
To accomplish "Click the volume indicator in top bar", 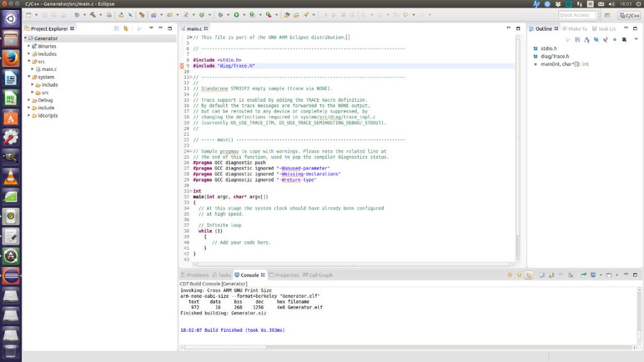I will (611, 4).
